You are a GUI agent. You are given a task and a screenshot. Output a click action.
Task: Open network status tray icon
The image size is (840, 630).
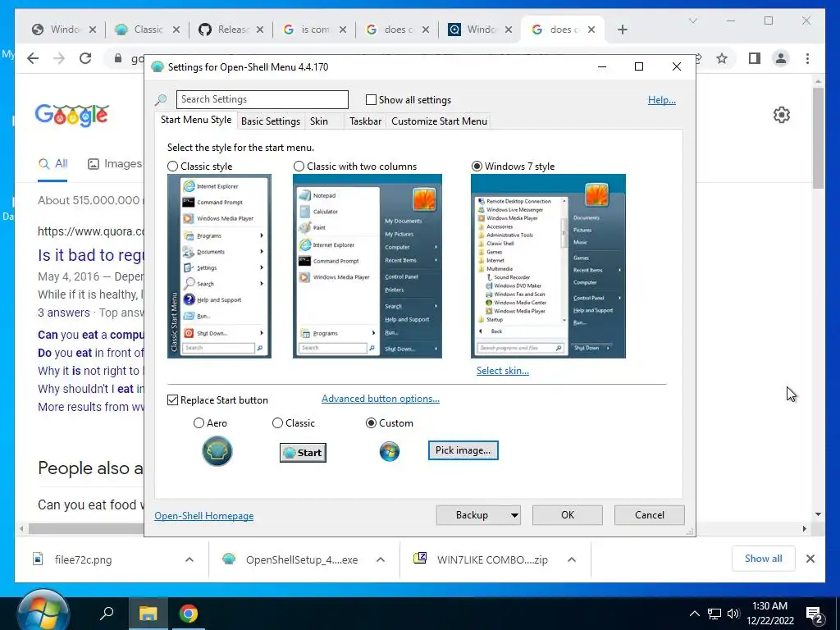click(x=714, y=614)
